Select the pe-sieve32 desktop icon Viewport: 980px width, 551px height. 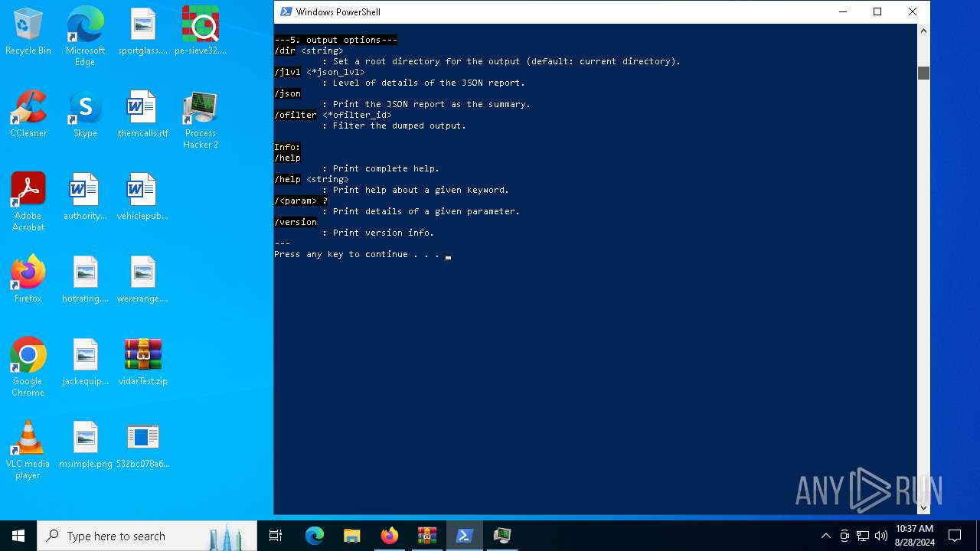coord(201,32)
